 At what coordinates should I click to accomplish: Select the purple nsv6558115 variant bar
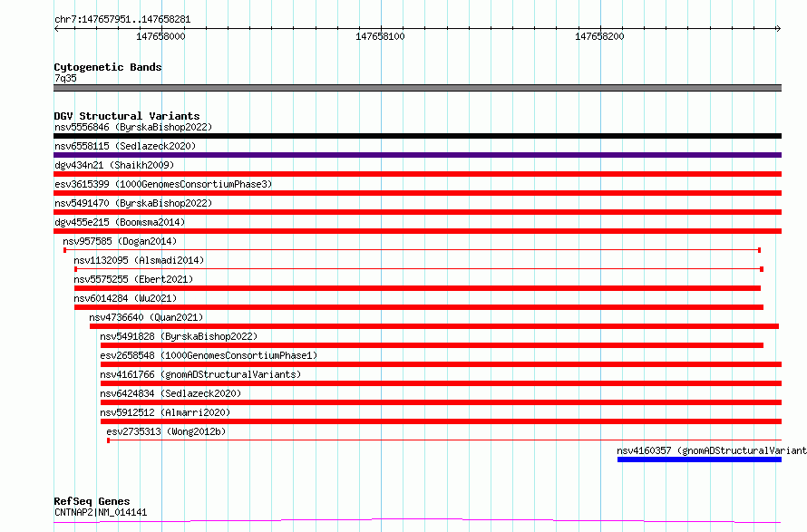tap(417, 155)
